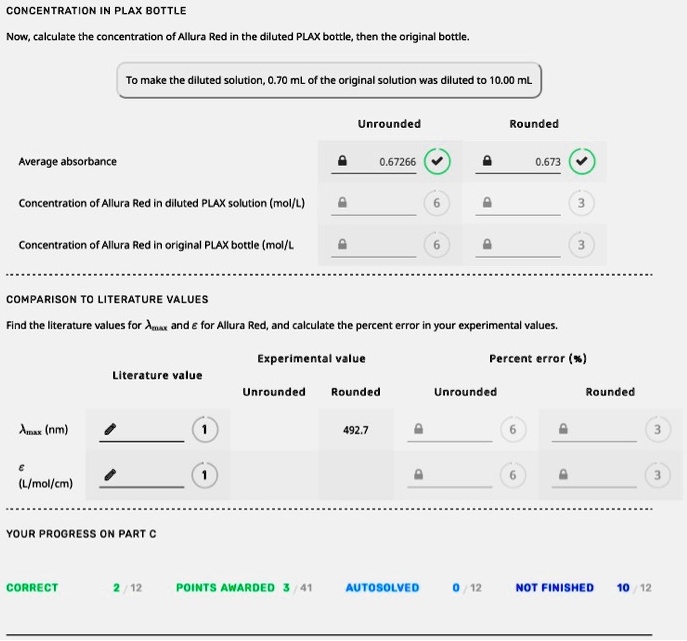This screenshot has height=641, width=687.
Task: Click the attempts badge beside λmax literature value
Action: click(x=204, y=430)
